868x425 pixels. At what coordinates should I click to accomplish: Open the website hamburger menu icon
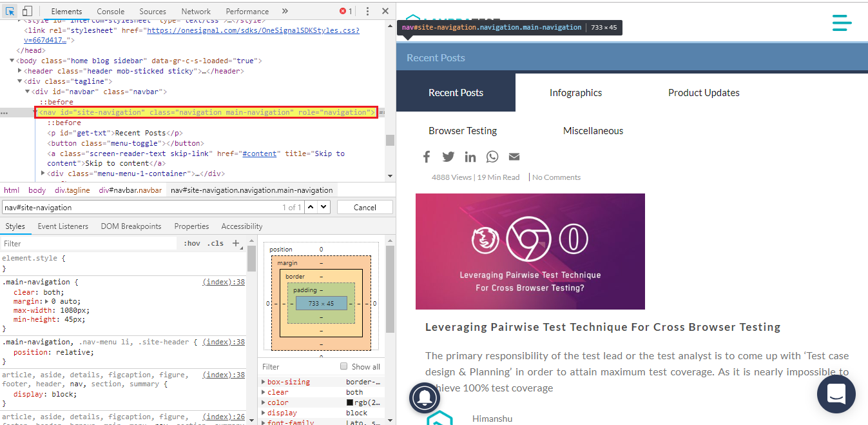coord(842,23)
